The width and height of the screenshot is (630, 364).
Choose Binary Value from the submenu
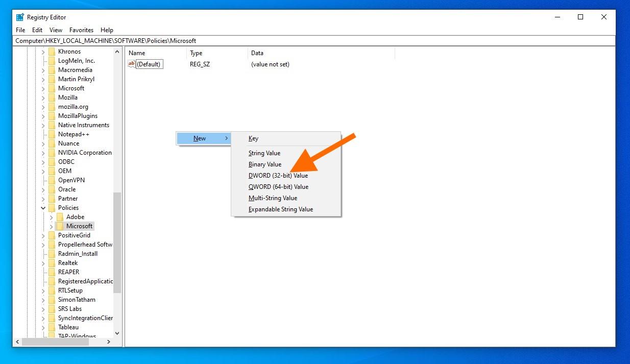point(286,164)
